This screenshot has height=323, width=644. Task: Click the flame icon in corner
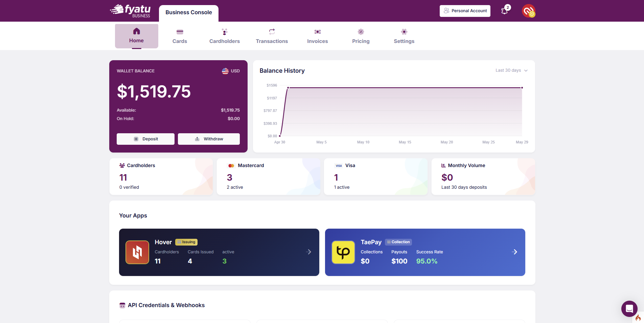pos(638,318)
